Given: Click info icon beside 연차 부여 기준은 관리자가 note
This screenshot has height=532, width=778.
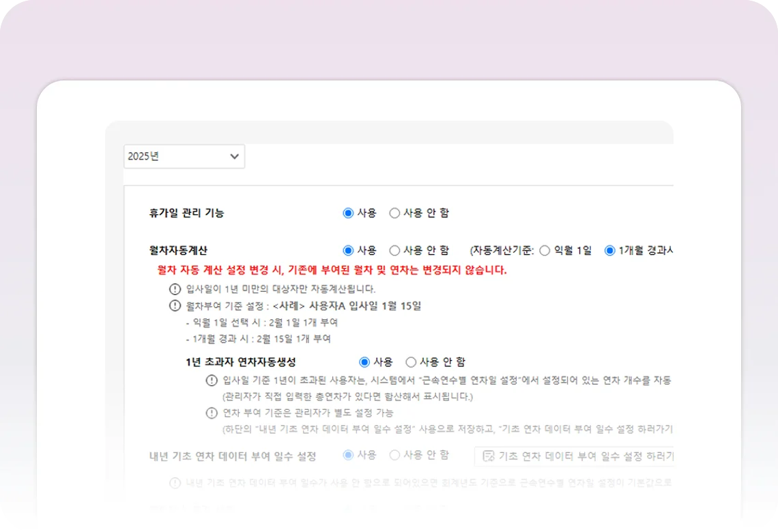Looking at the screenshot, I should coord(212,413).
